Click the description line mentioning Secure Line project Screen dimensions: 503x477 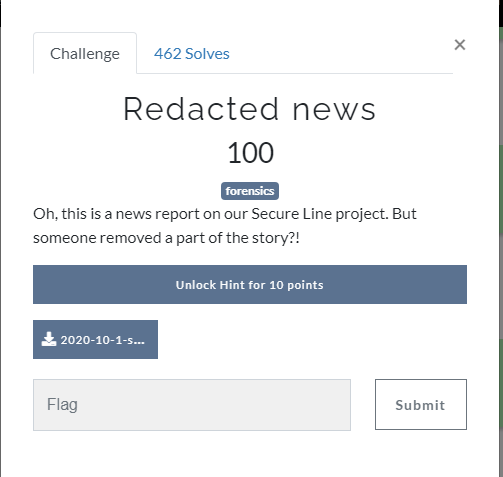coord(225,214)
